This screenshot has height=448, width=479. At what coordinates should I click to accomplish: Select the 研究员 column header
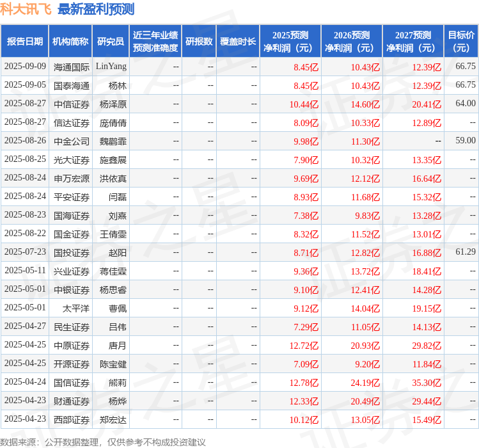(x=110, y=42)
